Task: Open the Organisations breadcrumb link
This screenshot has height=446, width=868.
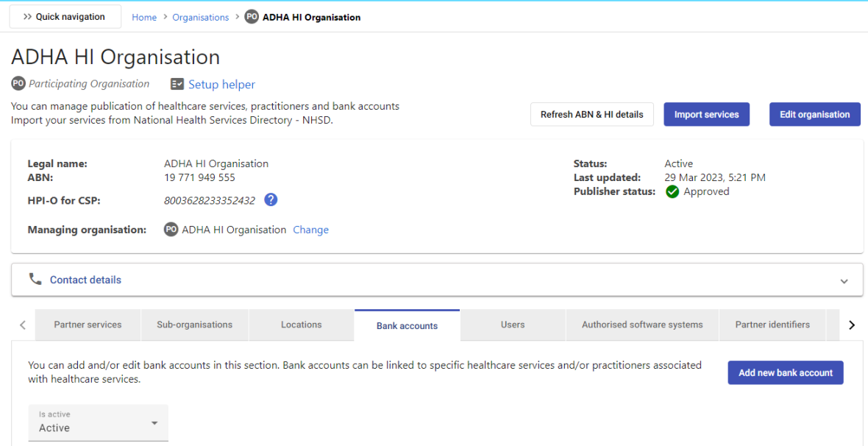Action: tap(200, 17)
